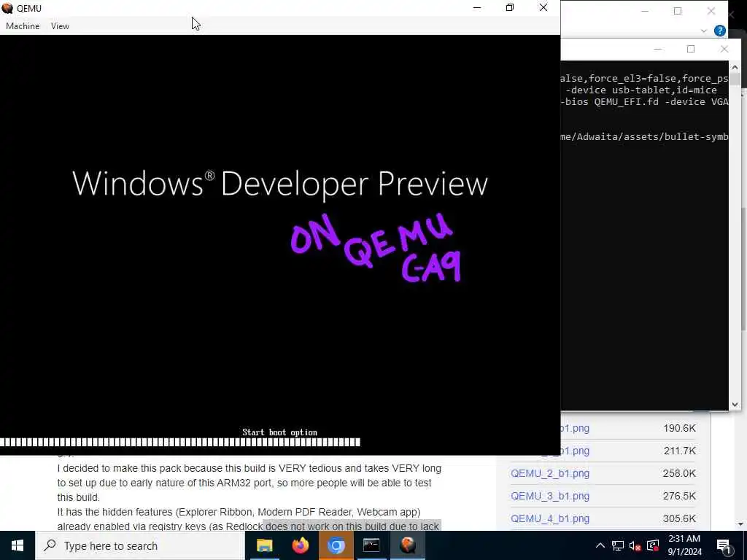Click the '-device usb-tablet,id=mice' console line
The height and width of the screenshot is (560, 747).
[x=641, y=90]
